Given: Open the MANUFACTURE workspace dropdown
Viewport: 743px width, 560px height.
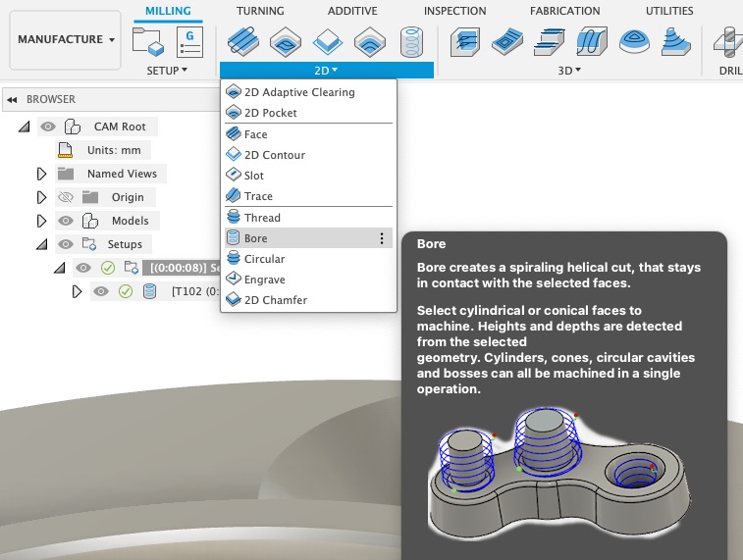Looking at the screenshot, I should (x=66, y=39).
